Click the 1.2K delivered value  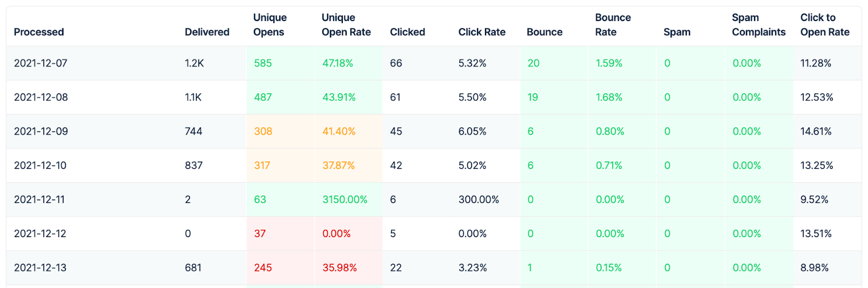click(194, 63)
